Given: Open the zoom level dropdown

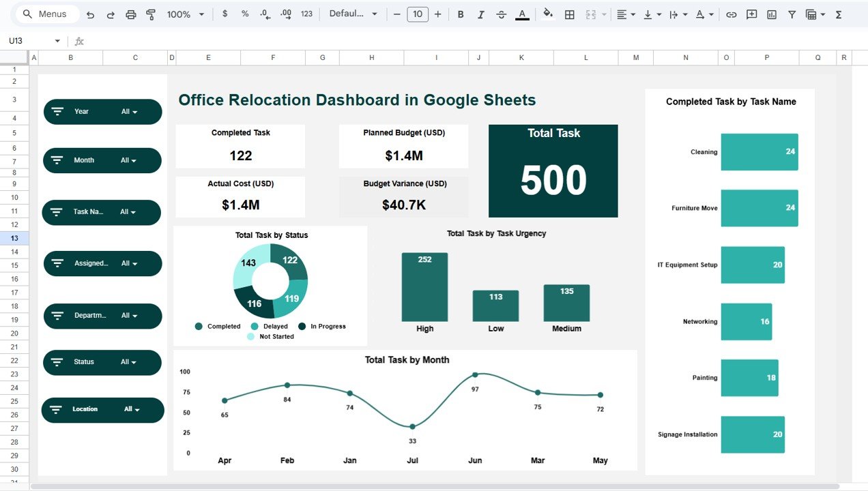Looking at the screenshot, I should coord(185,14).
